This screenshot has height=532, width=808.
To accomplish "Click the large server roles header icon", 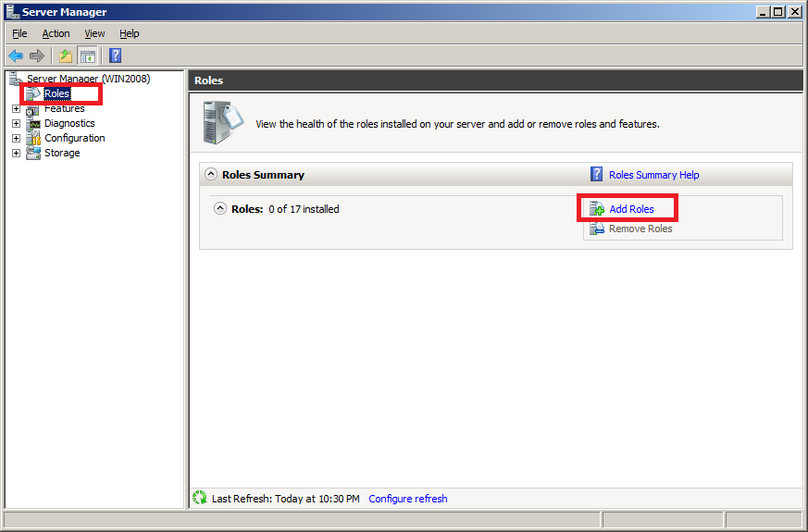I will (223, 122).
